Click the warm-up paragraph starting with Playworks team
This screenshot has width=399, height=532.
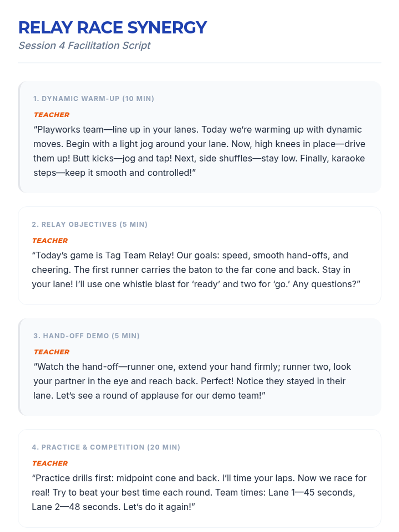199,151
